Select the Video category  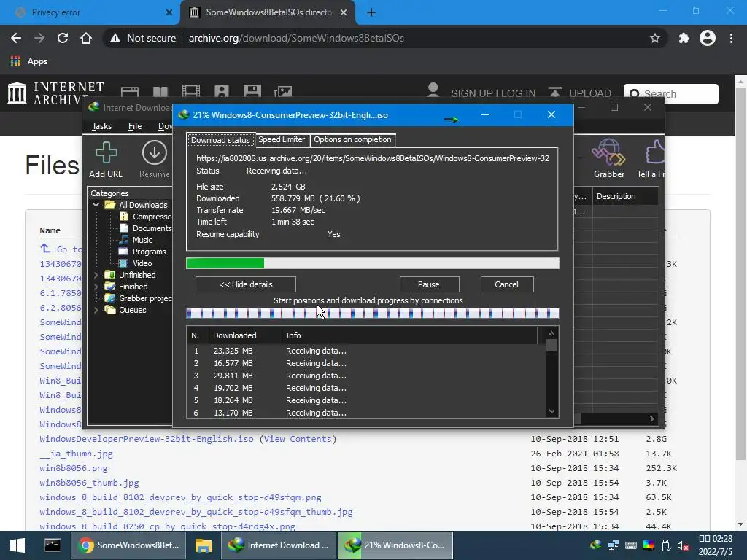click(136, 263)
